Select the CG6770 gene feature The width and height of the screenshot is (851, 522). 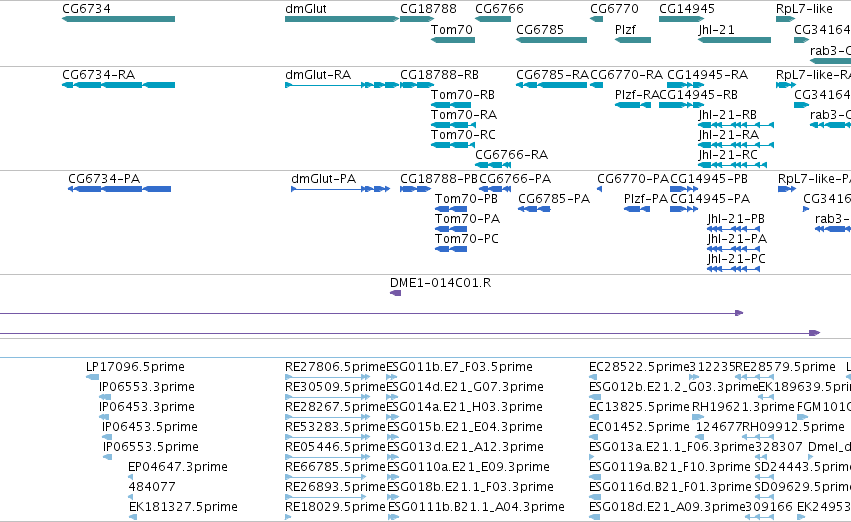pos(596,19)
